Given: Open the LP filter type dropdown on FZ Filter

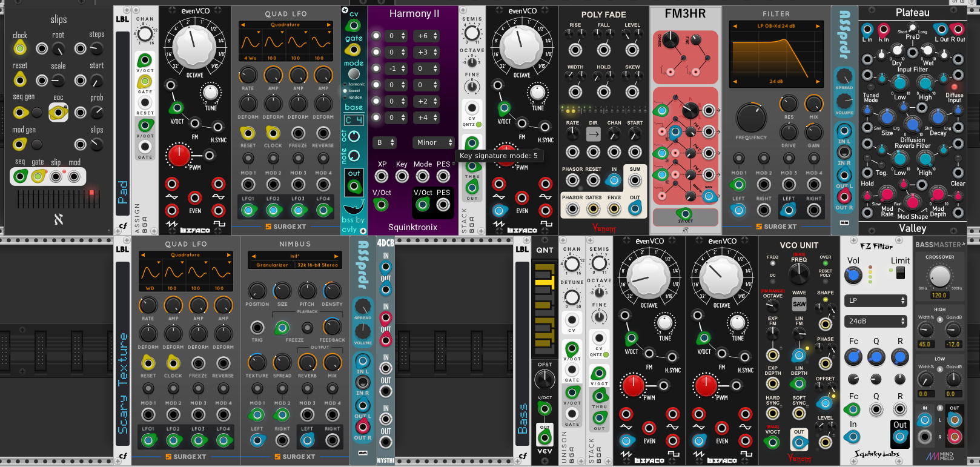Looking at the screenshot, I should tap(876, 300).
